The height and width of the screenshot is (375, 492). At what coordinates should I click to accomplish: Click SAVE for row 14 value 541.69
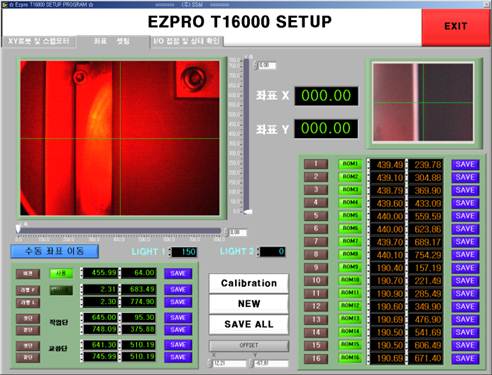click(465, 332)
